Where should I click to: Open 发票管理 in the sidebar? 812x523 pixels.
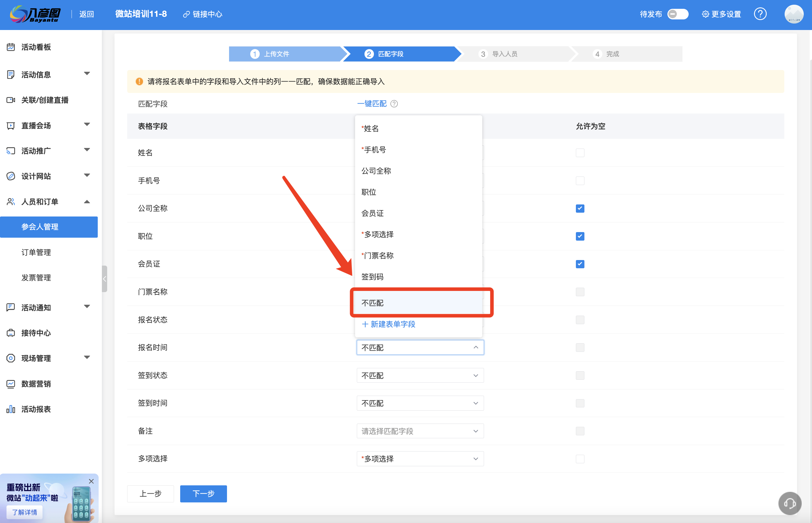point(36,278)
